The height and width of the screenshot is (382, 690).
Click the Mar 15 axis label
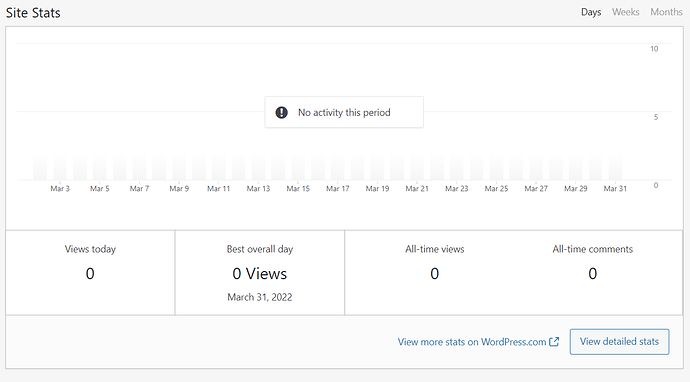pyautogui.click(x=298, y=188)
